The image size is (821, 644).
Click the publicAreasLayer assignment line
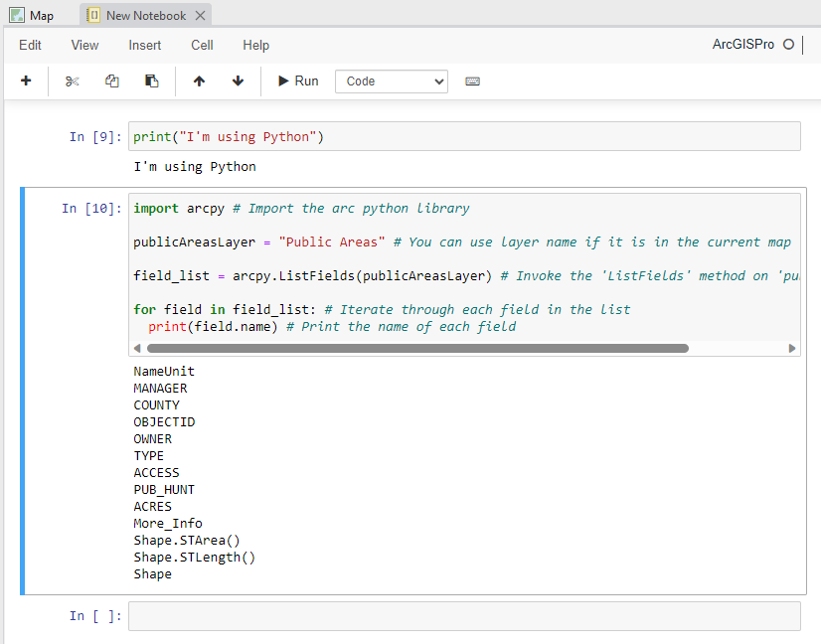pos(462,241)
